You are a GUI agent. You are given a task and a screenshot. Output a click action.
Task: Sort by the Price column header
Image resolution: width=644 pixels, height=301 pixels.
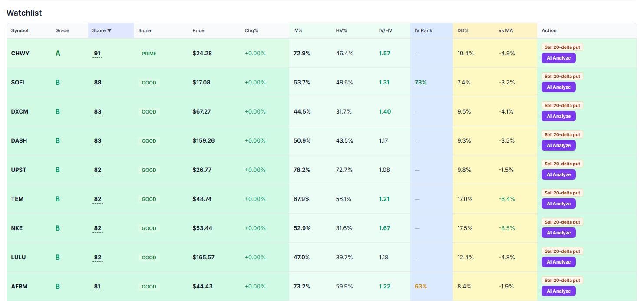[198, 30]
